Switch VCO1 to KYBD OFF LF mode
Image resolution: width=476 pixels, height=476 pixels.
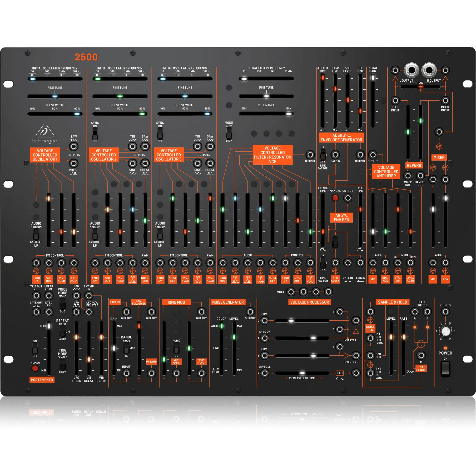[37, 238]
